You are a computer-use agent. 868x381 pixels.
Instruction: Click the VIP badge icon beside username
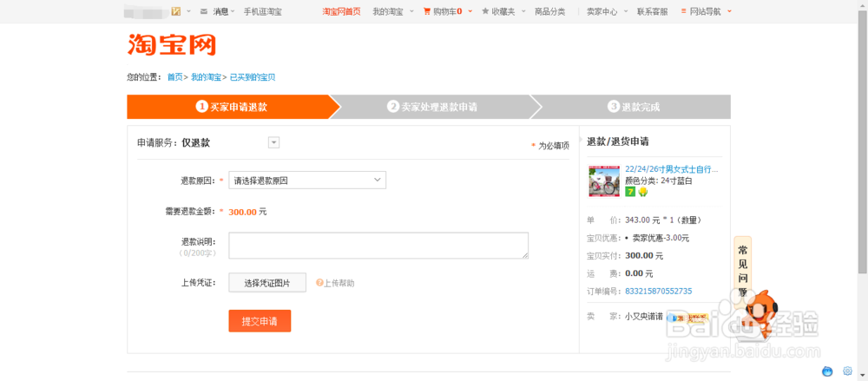pyautogui.click(x=176, y=11)
